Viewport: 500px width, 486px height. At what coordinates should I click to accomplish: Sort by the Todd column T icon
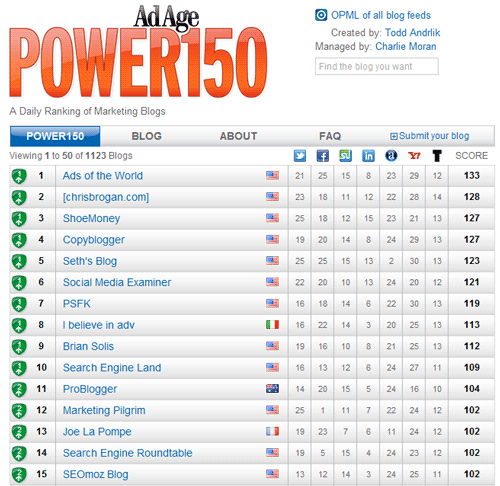tap(437, 156)
